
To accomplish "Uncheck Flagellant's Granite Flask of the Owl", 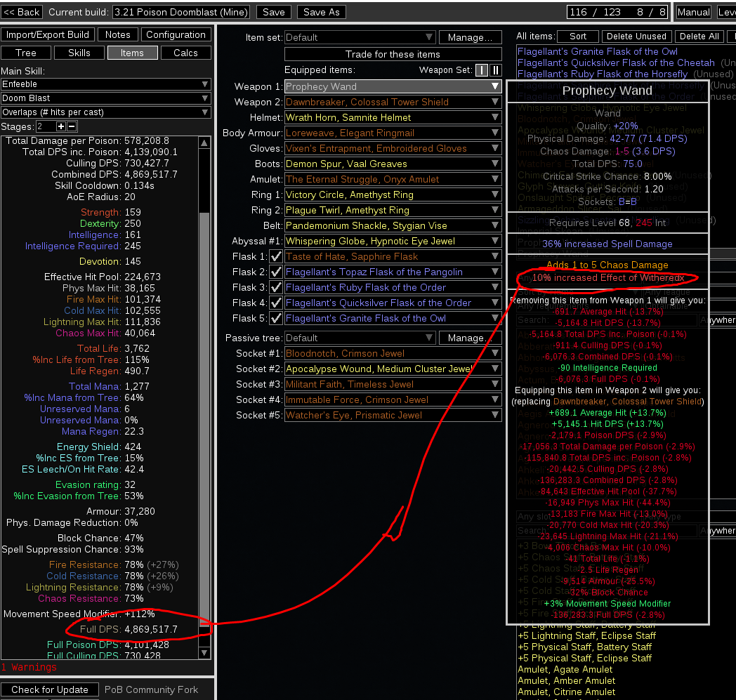I will (x=275, y=318).
